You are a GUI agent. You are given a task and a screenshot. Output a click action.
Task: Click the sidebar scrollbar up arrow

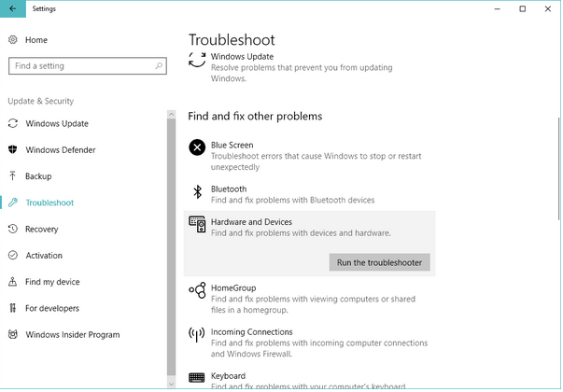pyautogui.click(x=171, y=115)
